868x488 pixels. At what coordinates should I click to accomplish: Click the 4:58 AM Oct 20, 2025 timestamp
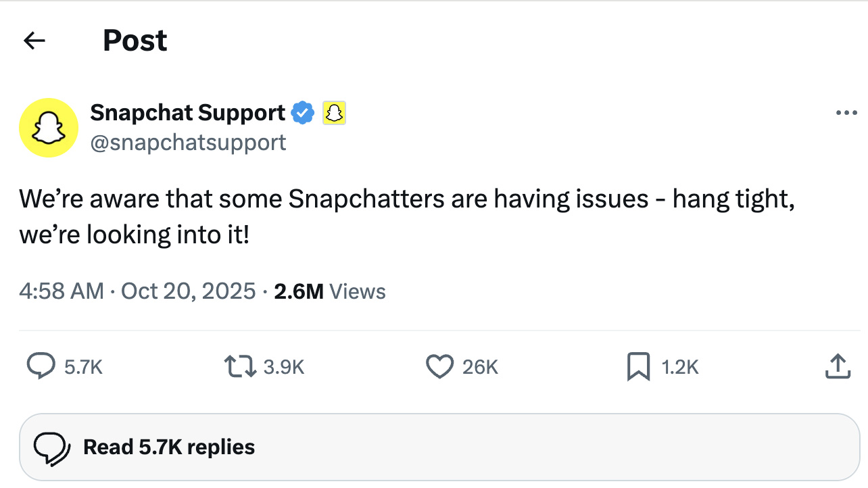point(137,291)
